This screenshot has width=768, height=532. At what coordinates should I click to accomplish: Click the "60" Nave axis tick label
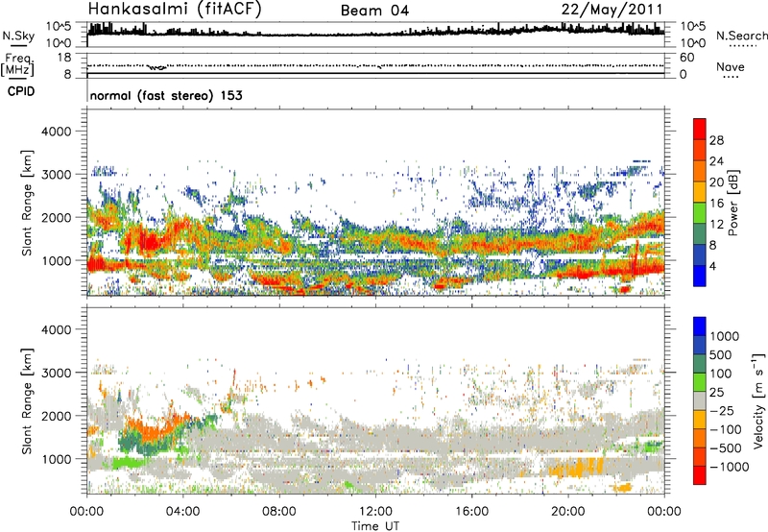pos(686,58)
